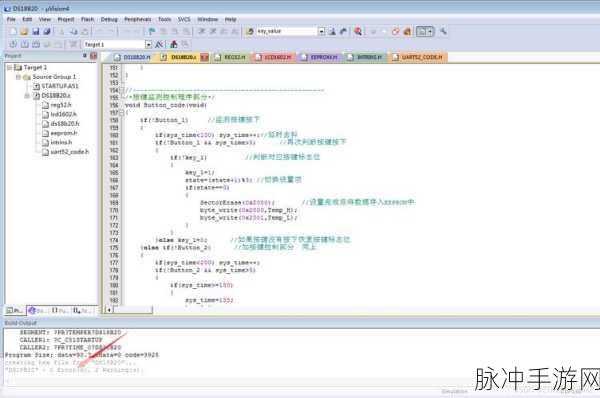The height and width of the screenshot is (398, 600).
Task: Open the Peripherals menu
Action: [x=138, y=19]
